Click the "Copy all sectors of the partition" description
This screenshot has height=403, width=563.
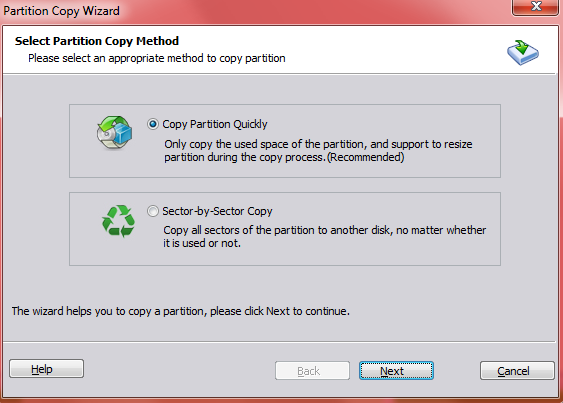pyautogui.click(x=325, y=236)
